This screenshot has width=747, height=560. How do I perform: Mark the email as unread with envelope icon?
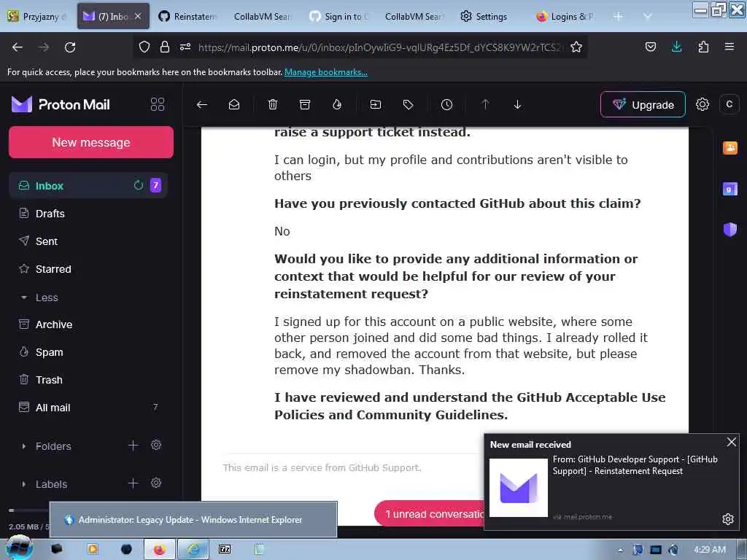click(x=234, y=105)
